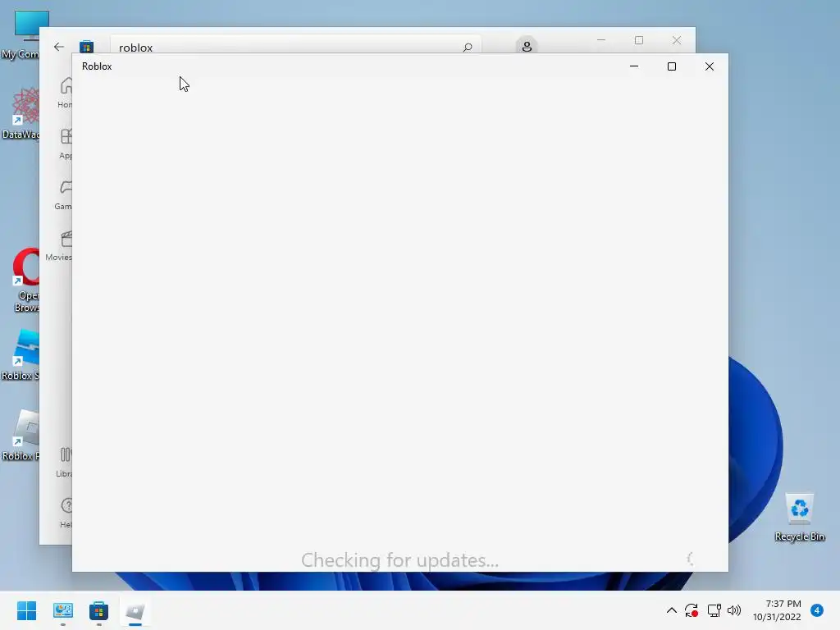Click the Checking for updates status text
Image resolution: width=840 pixels, height=630 pixels.
coord(399,559)
